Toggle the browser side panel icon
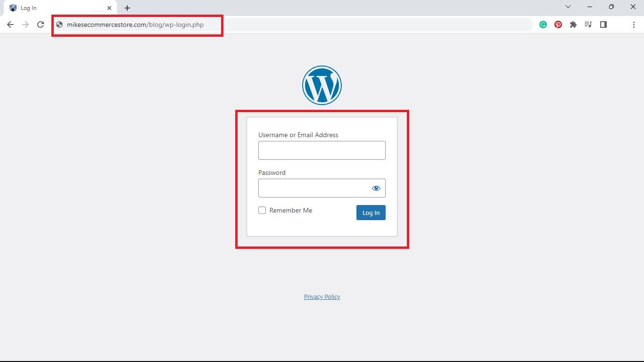The width and height of the screenshot is (644, 362). click(x=603, y=25)
